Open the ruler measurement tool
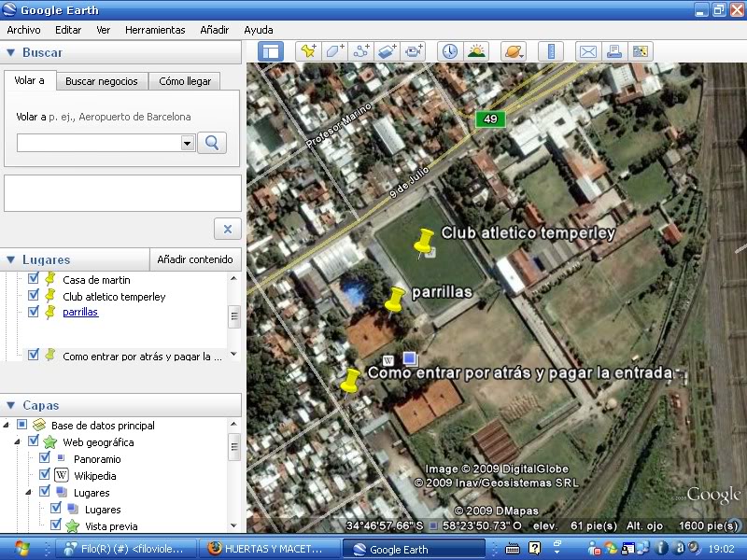747x560 pixels. [551, 51]
